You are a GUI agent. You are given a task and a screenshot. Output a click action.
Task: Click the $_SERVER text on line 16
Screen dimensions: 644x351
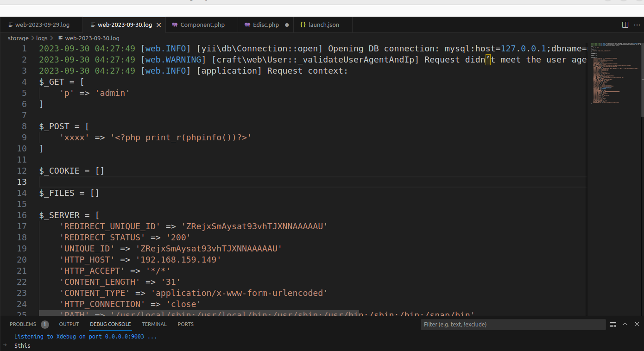click(x=59, y=215)
